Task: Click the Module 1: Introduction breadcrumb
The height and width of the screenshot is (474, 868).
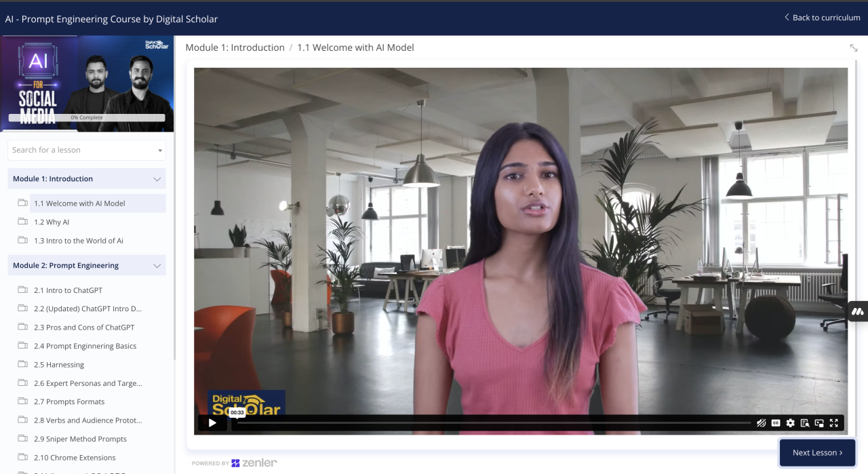Action: [235, 47]
